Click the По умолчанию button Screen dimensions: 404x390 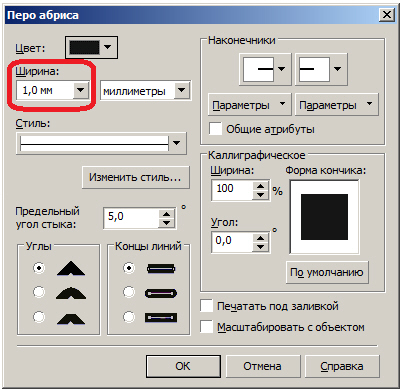click(327, 272)
